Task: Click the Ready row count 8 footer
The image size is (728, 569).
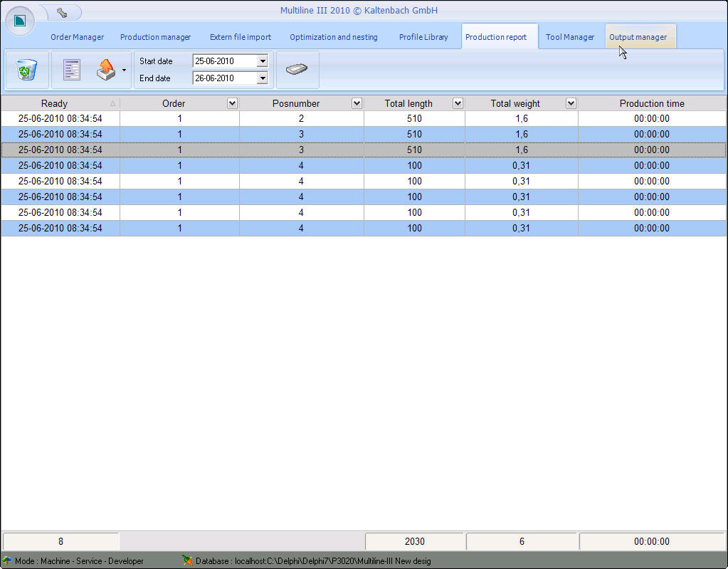Action: [60, 541]
